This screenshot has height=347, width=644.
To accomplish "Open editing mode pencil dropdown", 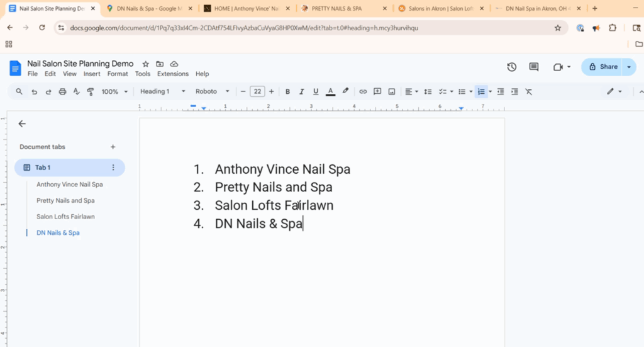I will coord(614,92).
